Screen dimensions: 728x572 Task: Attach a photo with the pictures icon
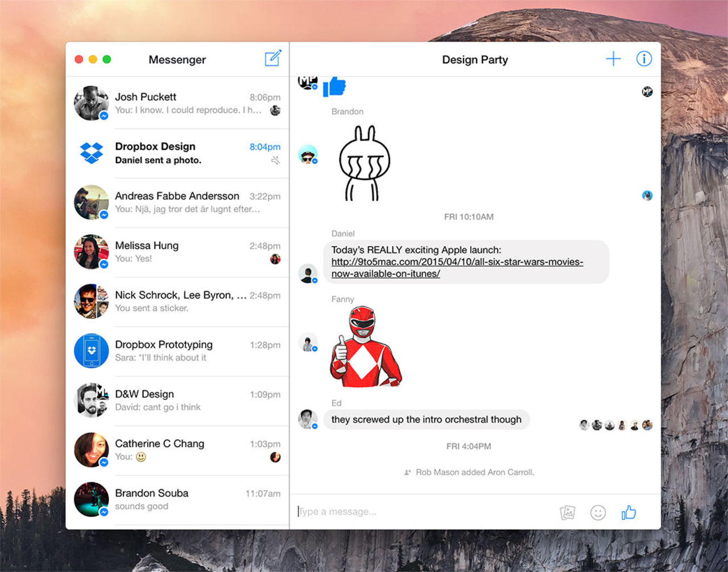click(x=567, y=512)
